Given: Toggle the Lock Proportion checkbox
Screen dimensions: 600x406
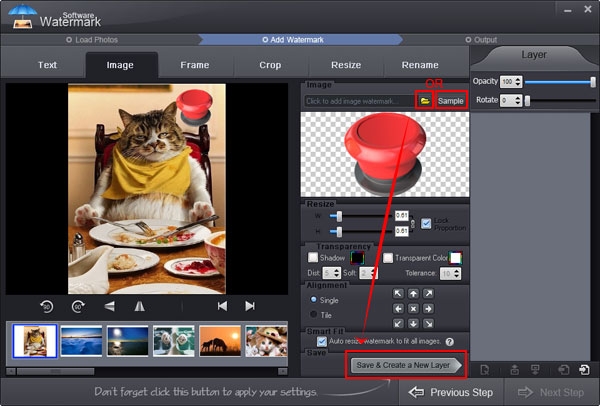Looking at the screenshot, I should [427, 223].
